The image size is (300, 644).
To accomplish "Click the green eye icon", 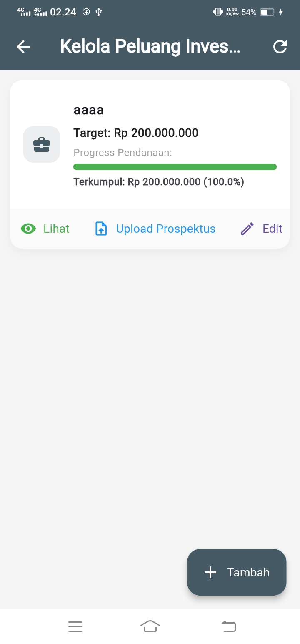I will tap(28, 229).
